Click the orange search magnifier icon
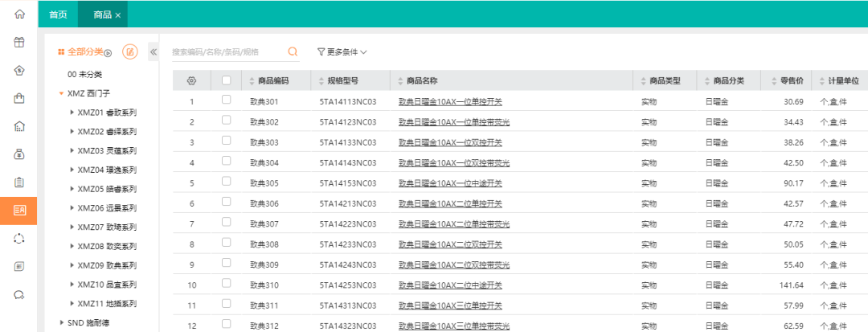 [x=293, y=51]
